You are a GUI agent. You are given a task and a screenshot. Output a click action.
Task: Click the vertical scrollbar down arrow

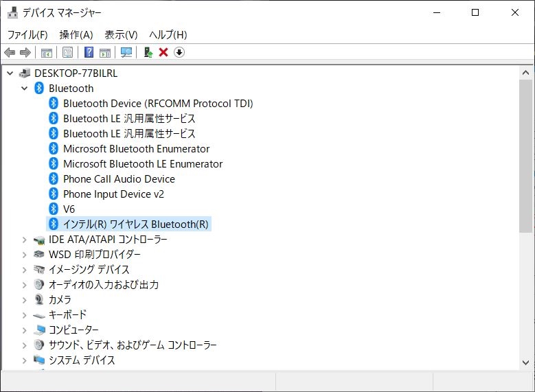point(526,362)
